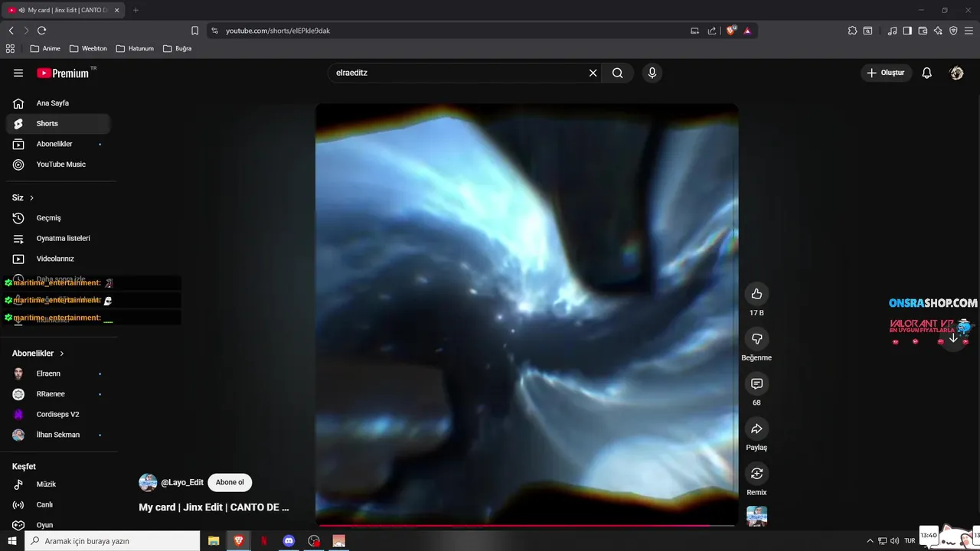Click the address bar URL
The width and height of the screenshot is (980, 551).
(x=278, y=31)
